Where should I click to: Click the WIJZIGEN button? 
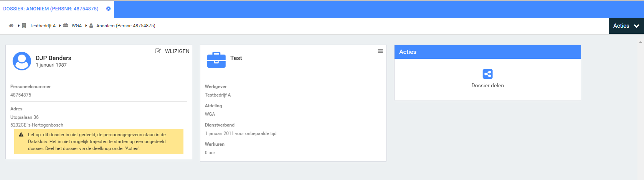pos(177,51)
